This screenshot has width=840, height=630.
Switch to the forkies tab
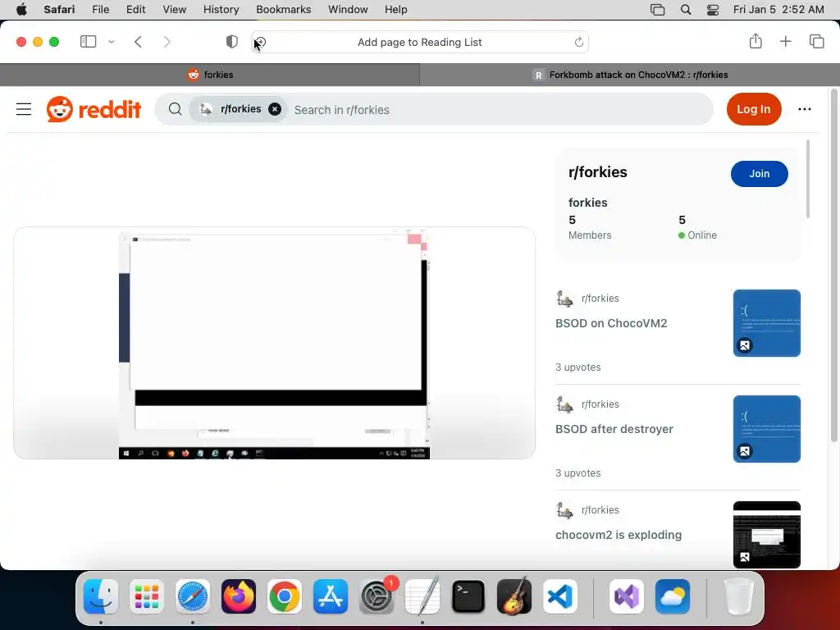point(210,75)
